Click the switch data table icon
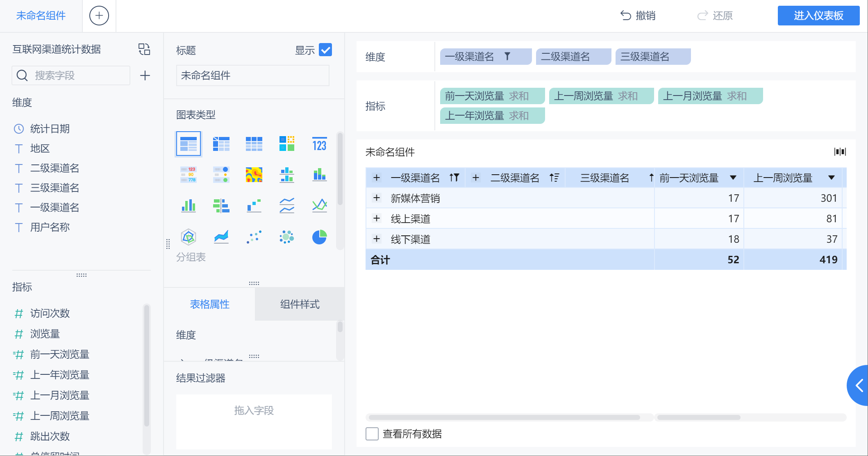The image size is (868, 456). [144, 49]
